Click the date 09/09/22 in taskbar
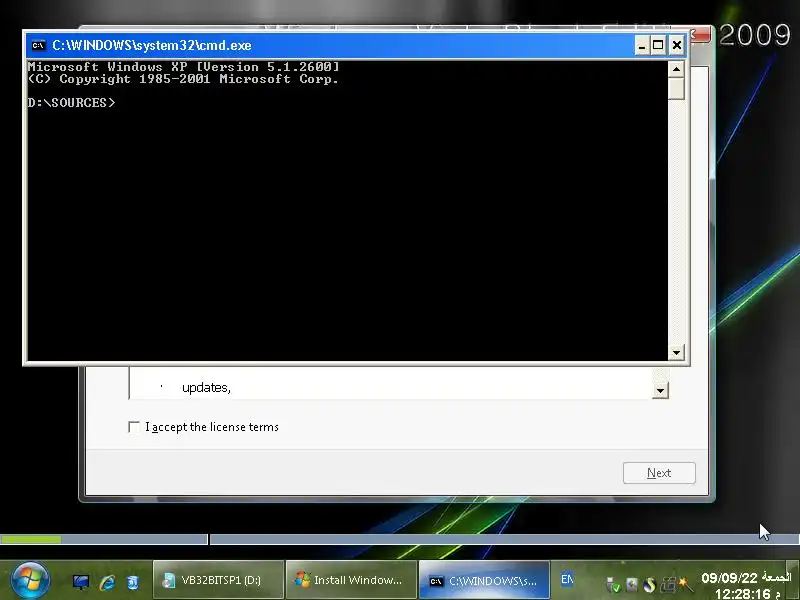800x600 pixels. (729, 578)
